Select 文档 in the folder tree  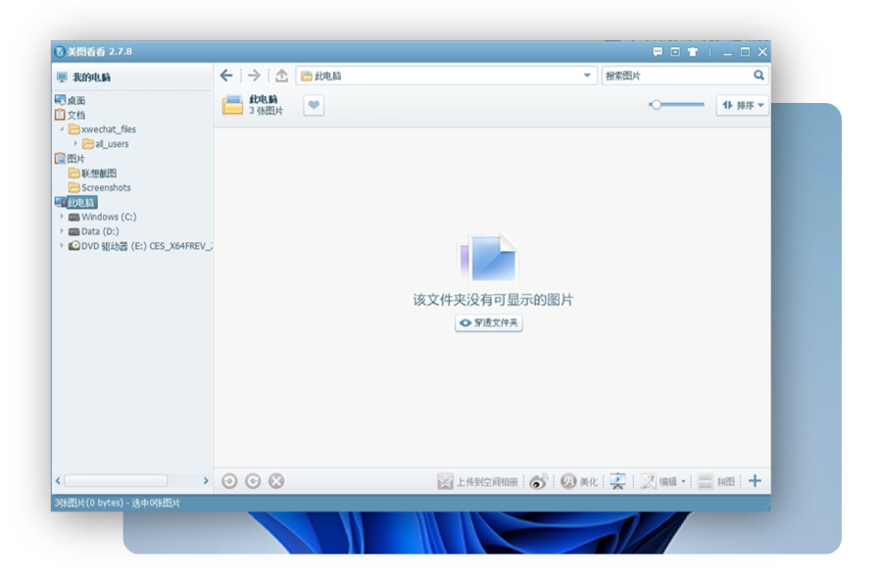pyautogui.click(x=75, y=116)
